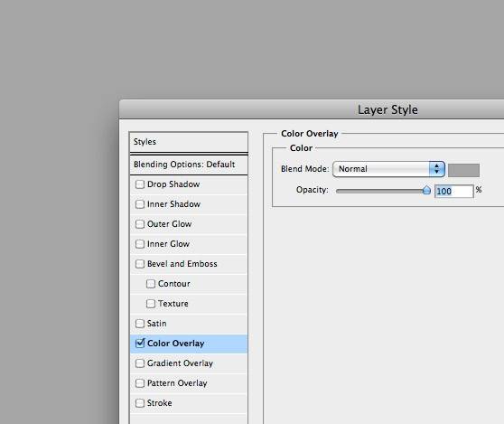Viewport: 504px width, 424px height.
Task: Tick the Texture sub-option checkbox
Action: [151, 304]
